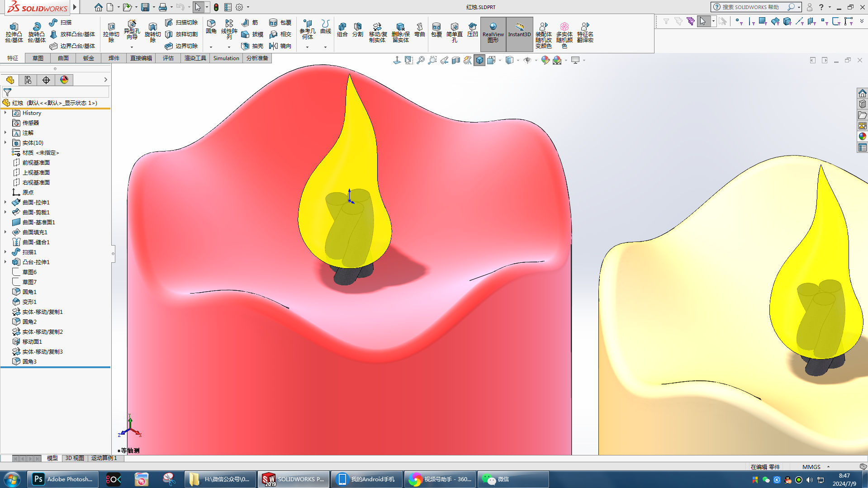The height and width of the screenshot is (488, 868).
Task: Toggle the planes selection filter
Action: tap(812, 21)
